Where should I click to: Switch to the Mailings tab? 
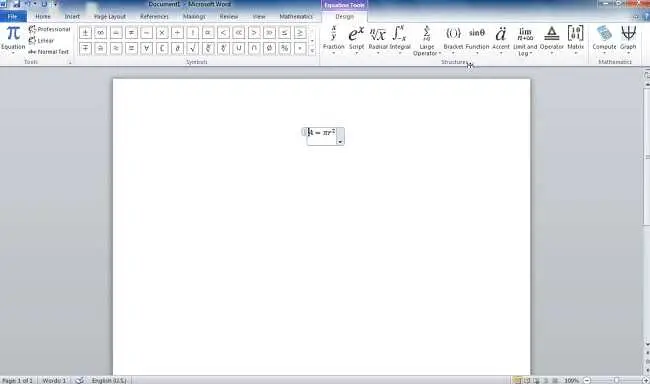(x=194, y=17)
